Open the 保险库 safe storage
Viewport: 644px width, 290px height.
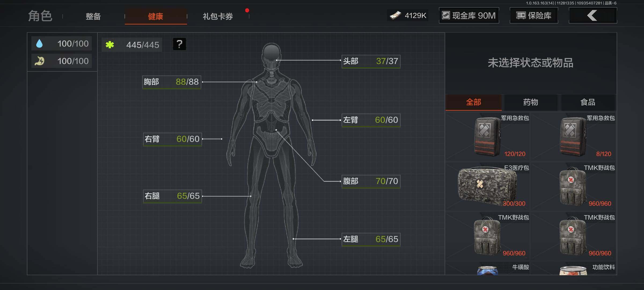pyautogui.click(x=534, y=16)
